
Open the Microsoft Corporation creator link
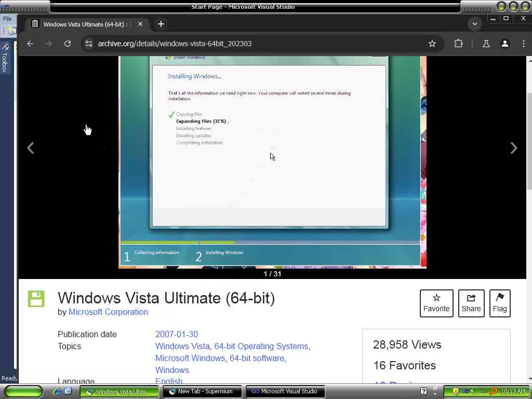108,312
